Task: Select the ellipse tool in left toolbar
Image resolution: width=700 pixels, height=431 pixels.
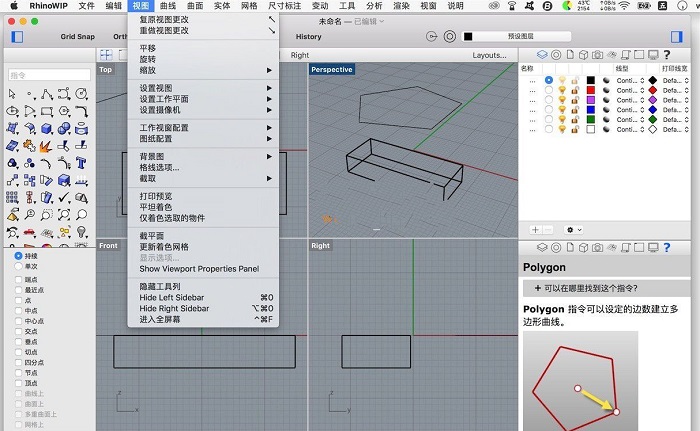Action: pos(12,111)
